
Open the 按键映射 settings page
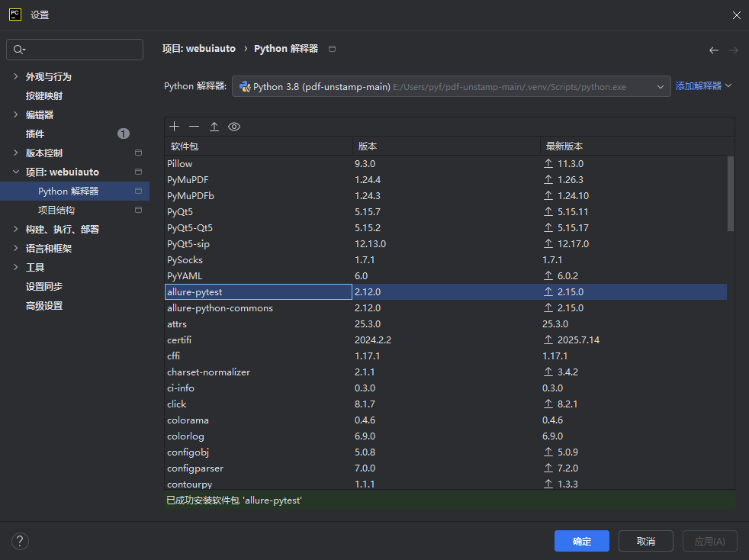44,95
